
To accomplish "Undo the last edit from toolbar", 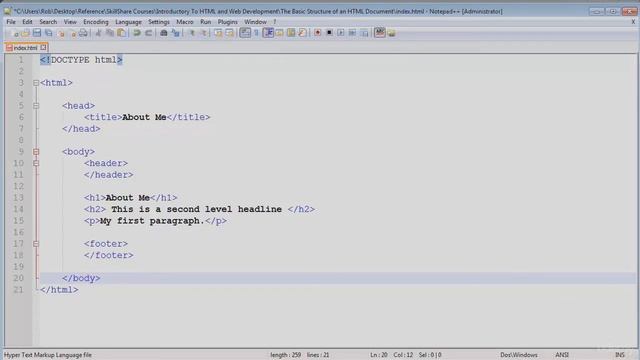I will click(137, 33).
